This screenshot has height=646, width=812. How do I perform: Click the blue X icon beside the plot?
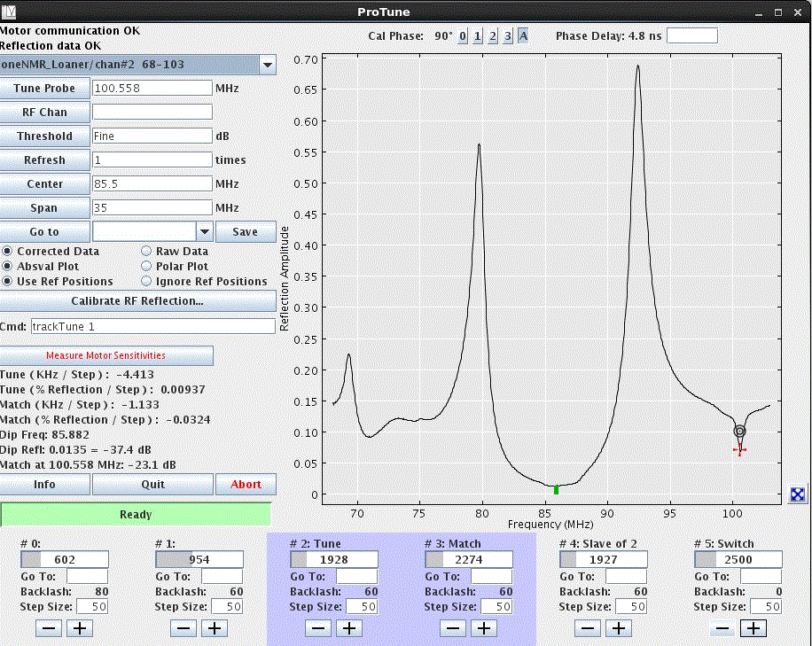coord(798,494)
